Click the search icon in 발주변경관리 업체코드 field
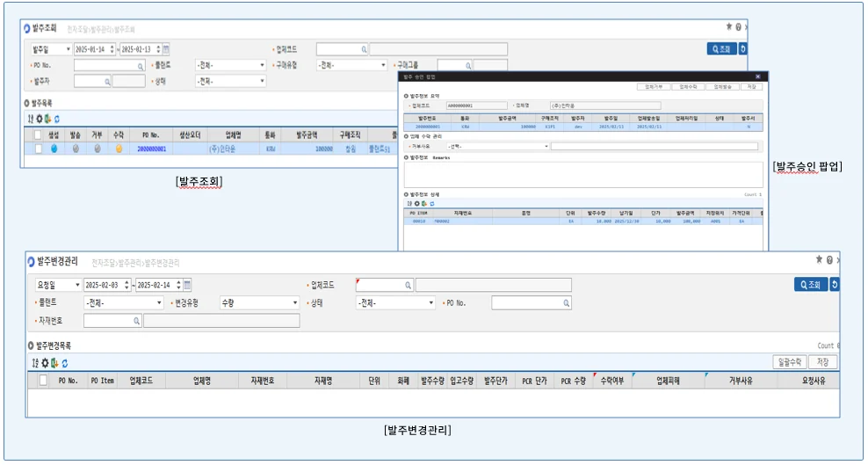This screenshot has height=465, width=868. click(x=408, y=286)
